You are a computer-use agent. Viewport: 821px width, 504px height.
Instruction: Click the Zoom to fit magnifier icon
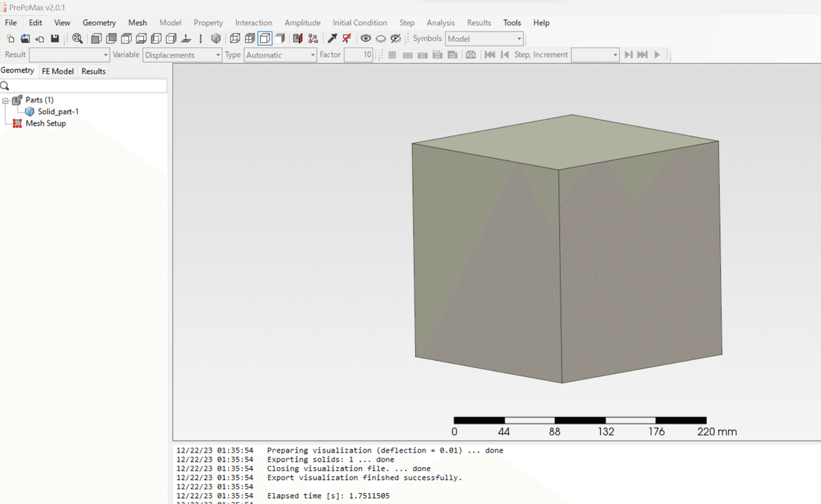click(77, 39)
